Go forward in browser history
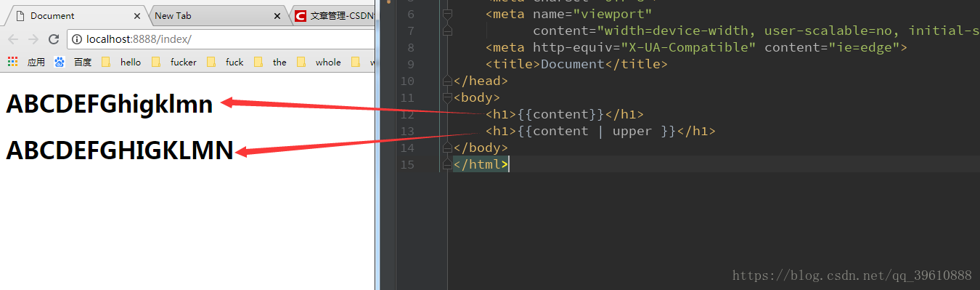This screenshot has width=980, height=290. (33, 39)
